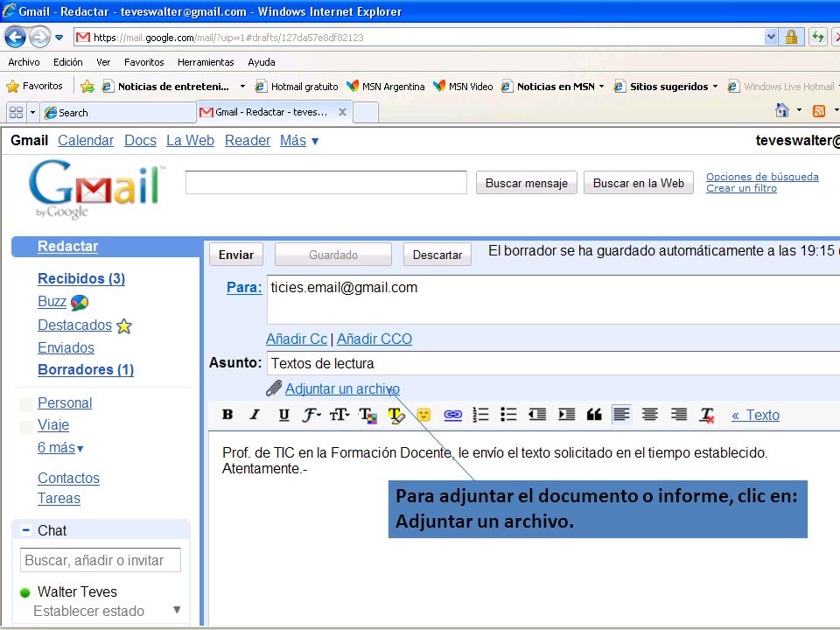Increase the text indent
840x630 pixels.
(566, 415)
